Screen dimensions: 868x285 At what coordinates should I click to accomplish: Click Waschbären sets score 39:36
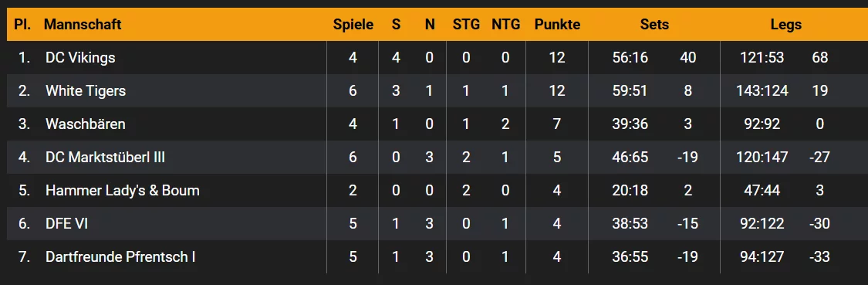630,124
